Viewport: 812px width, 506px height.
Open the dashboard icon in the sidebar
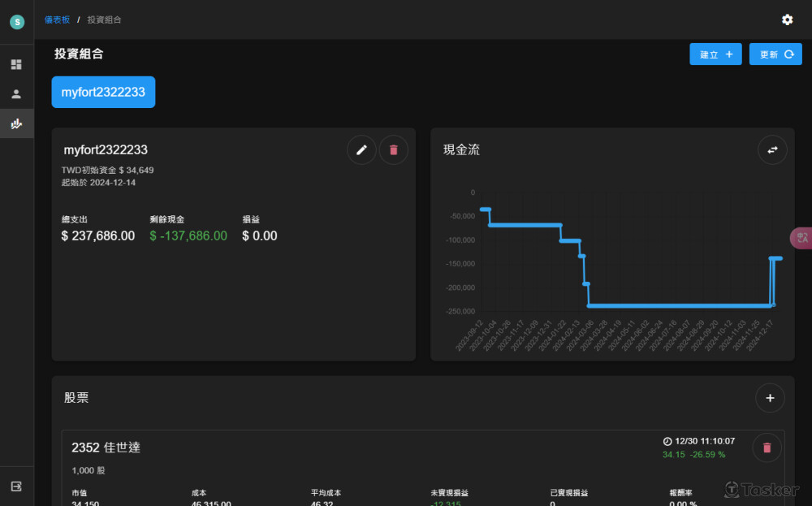16,64
